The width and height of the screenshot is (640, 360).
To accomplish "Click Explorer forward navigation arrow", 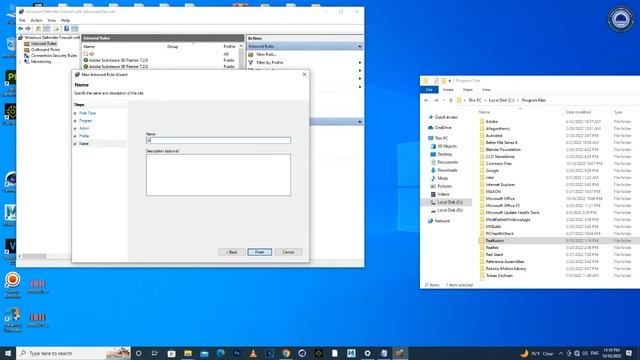I will pyautogui.click(x=436, y=100).
